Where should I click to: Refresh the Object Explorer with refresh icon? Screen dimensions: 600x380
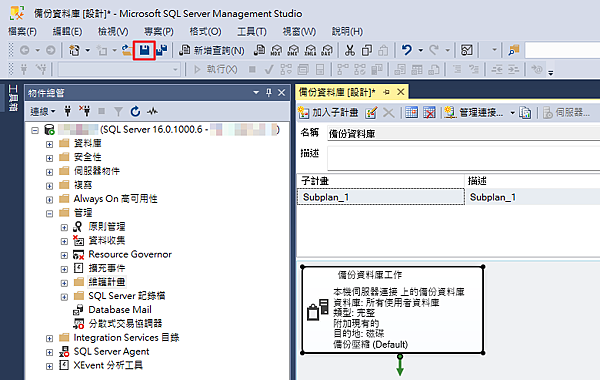click(135, 112)
